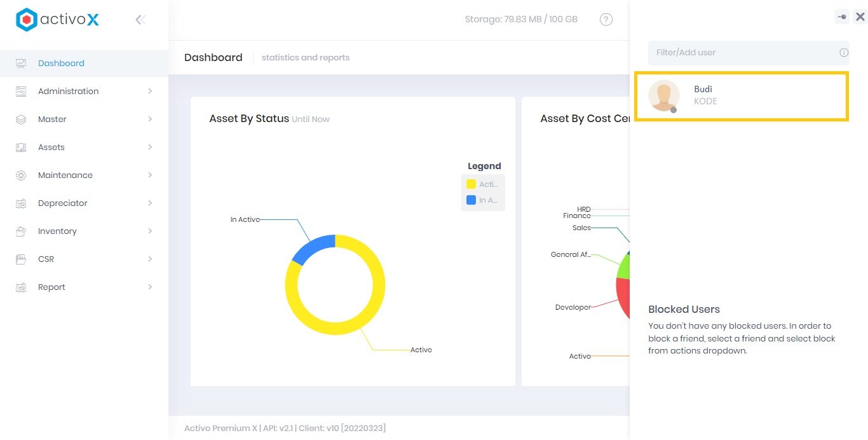Open the Master menu item

pos(52,120)
